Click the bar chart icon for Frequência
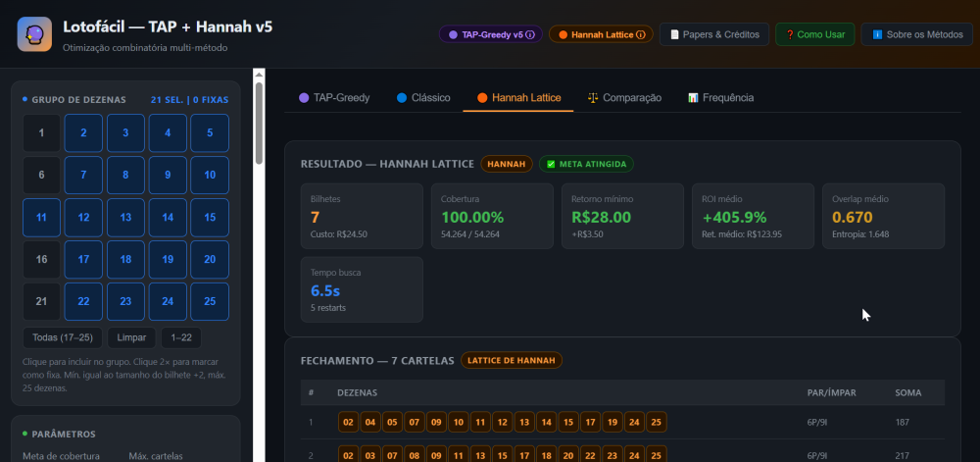Viewport: 980px width, 462px height. click(x=693, y=98)
